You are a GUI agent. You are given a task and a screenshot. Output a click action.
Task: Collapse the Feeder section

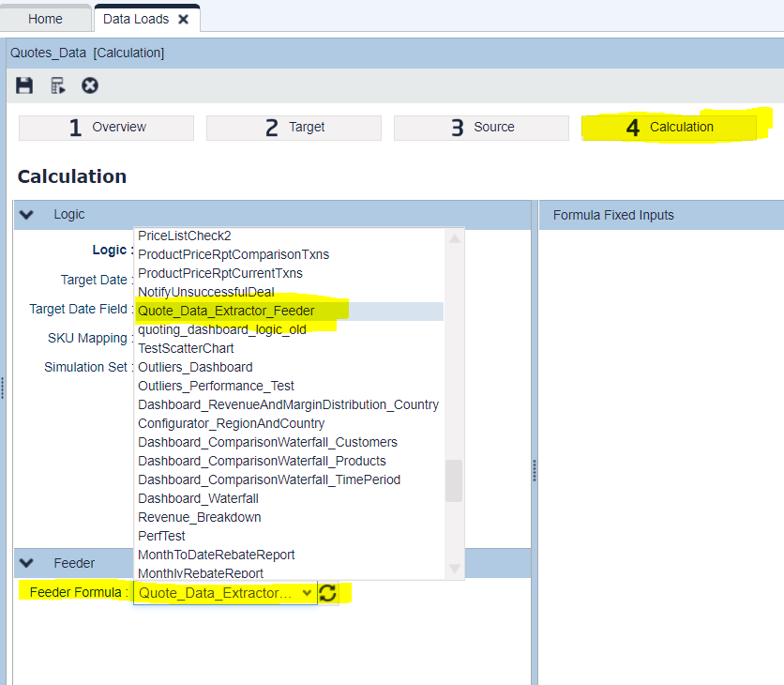pyautogui.click(x=27, y=563)
